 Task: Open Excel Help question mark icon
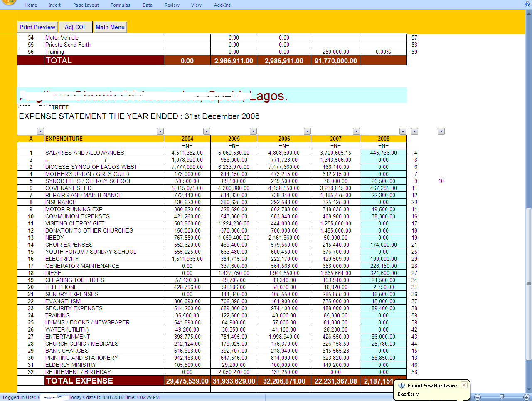(527, 5)
